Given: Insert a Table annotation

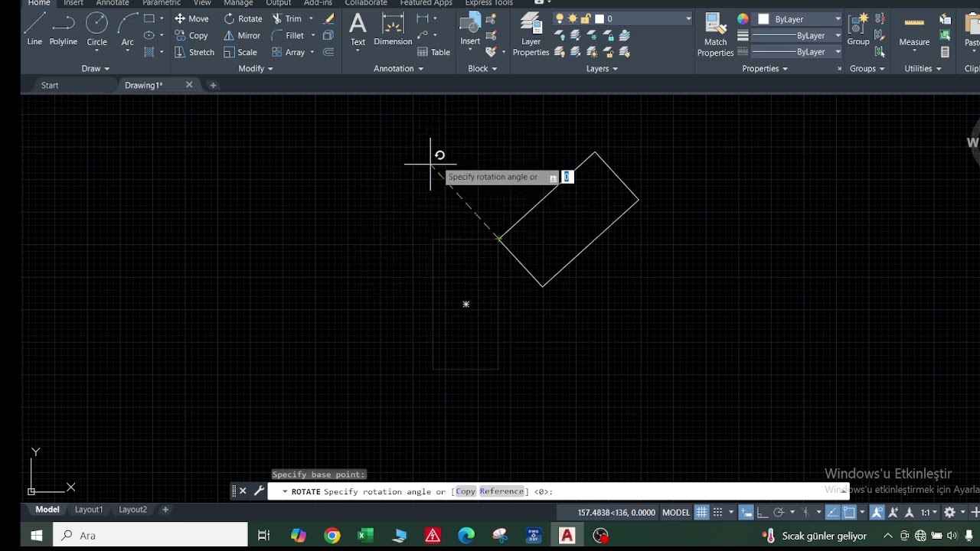Looking at the screenshot, I should tap(433, 52).
